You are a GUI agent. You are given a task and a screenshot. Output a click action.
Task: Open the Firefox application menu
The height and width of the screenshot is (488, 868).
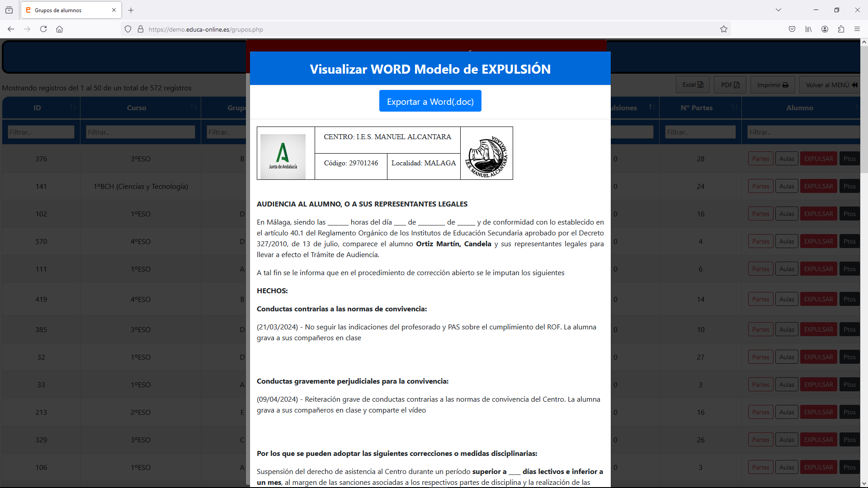click(857, 29)
